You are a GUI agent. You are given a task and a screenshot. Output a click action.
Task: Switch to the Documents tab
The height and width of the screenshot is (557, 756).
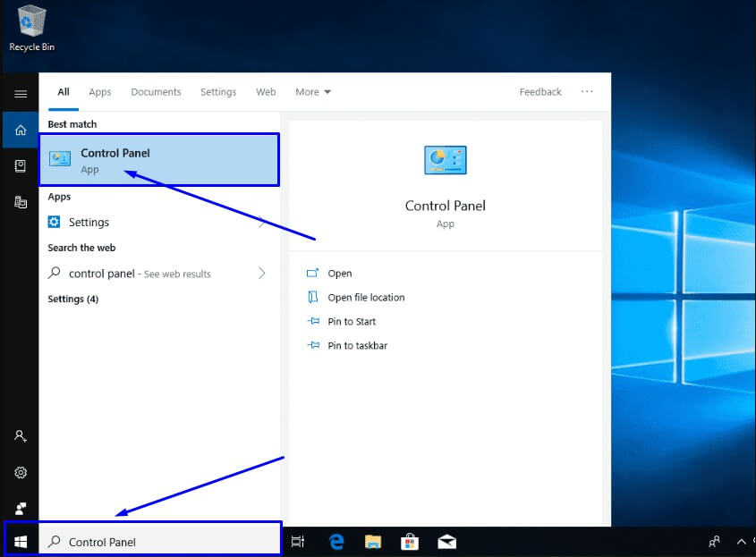tap(156, 91)
